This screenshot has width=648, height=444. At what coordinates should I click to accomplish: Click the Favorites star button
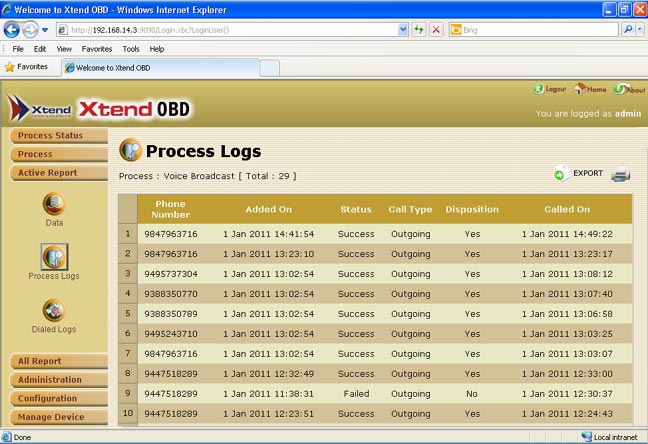pos(26,67)
